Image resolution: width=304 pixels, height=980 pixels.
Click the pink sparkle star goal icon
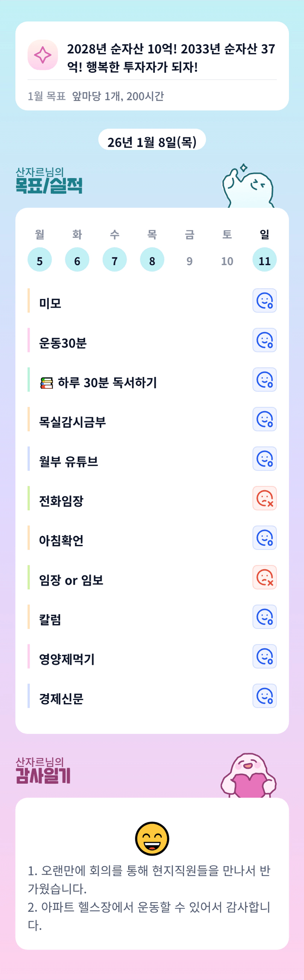43,55
